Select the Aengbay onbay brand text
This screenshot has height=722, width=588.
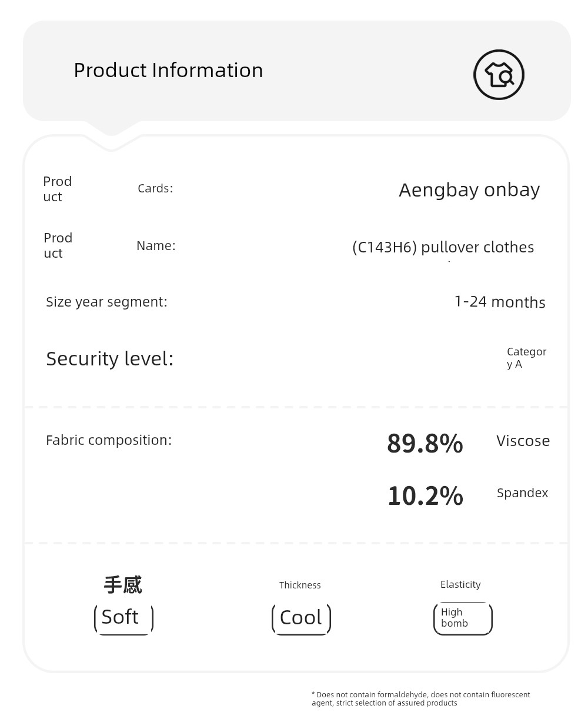tap(469, 189)
